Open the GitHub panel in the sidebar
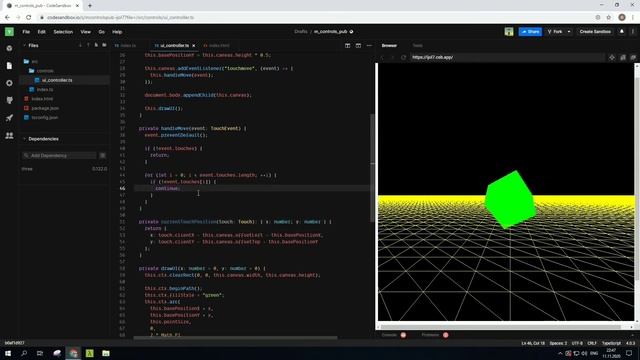The height and width of the screenshot is (360, 640). tap(9, 100)
